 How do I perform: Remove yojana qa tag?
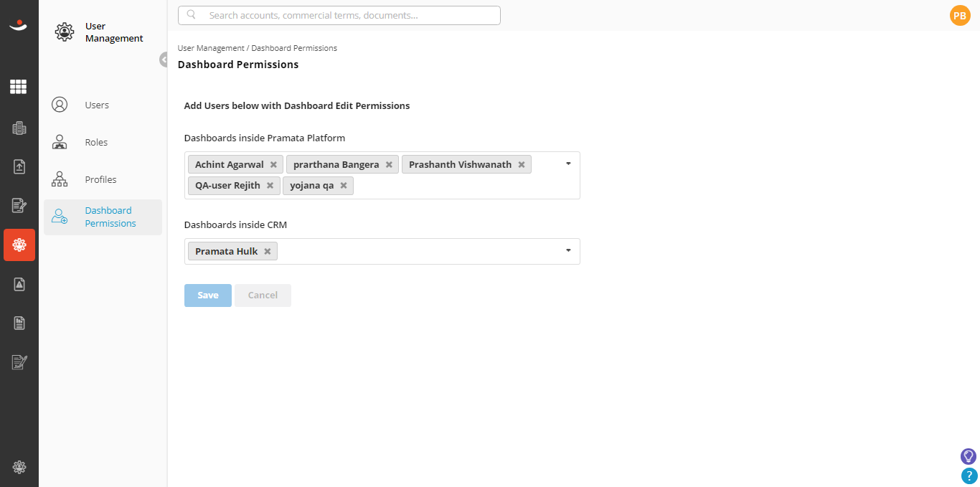[344, 185]
